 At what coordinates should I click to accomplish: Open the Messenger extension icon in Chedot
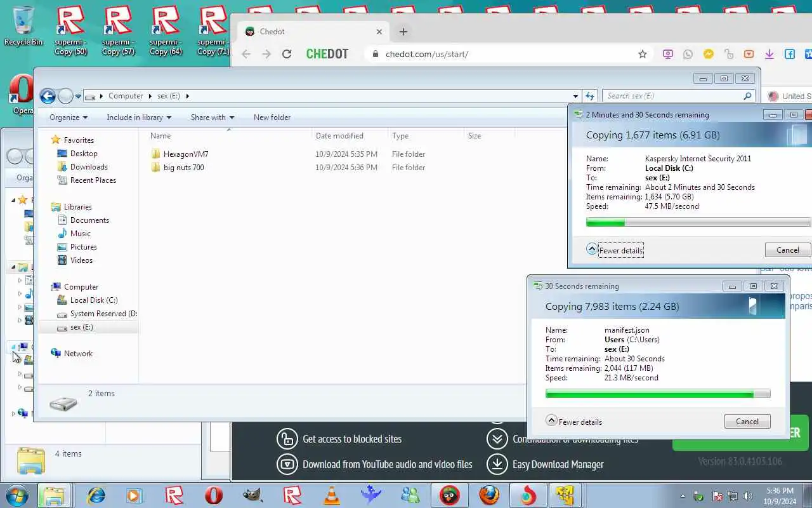coord(709,54)
